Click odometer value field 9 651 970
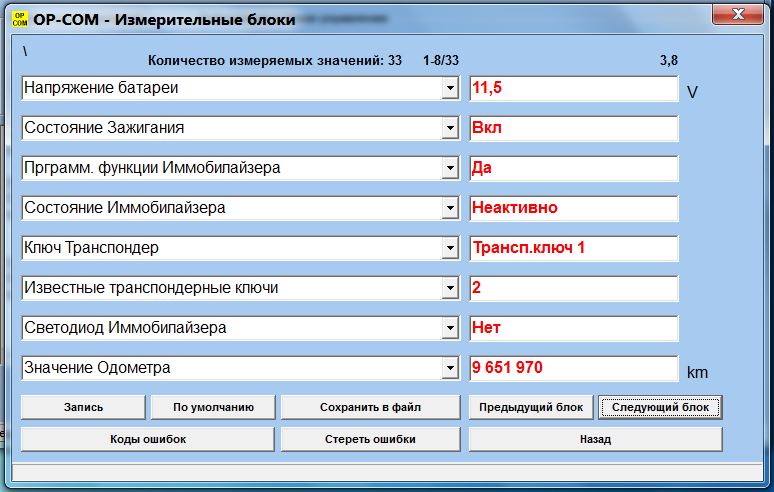 tap(574, 368)
